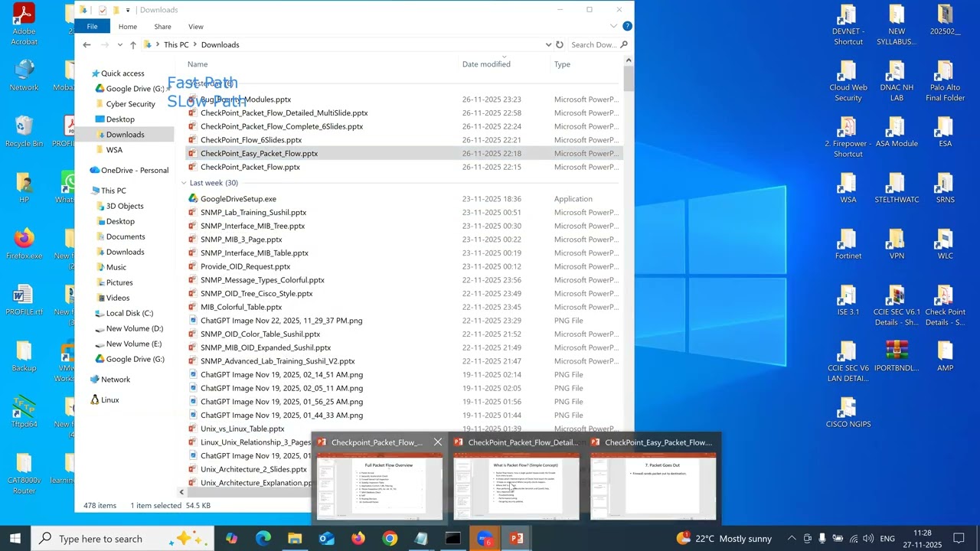Open the Share ribbon tab

pyautogui.click(x=162, y=26)
